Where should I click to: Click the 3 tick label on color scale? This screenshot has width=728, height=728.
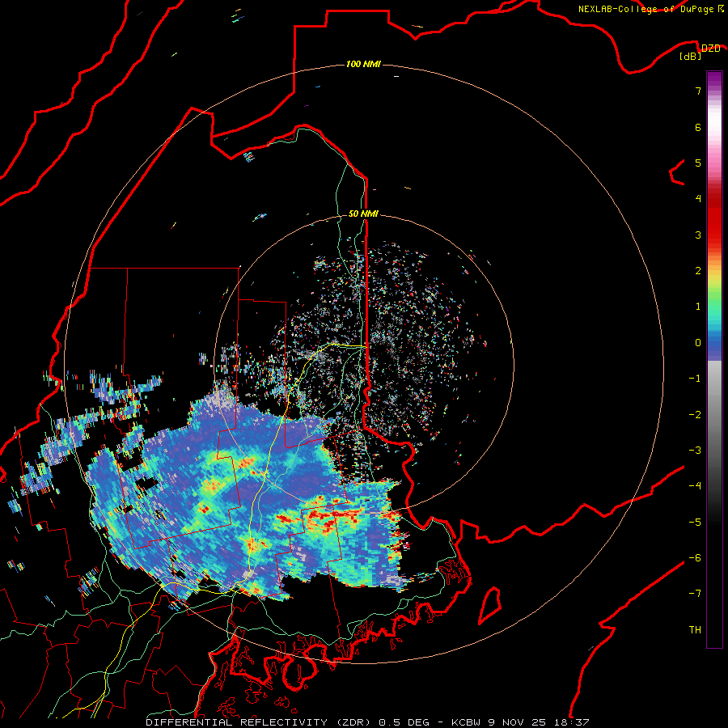(x=698, y=235)
